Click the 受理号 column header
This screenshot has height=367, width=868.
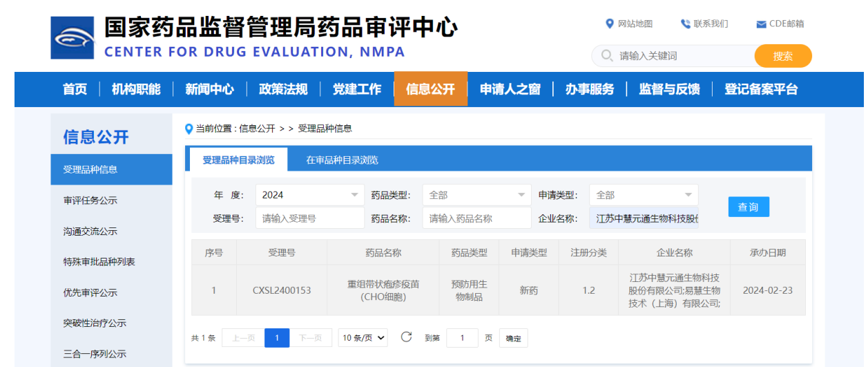(x=282, y=253)
